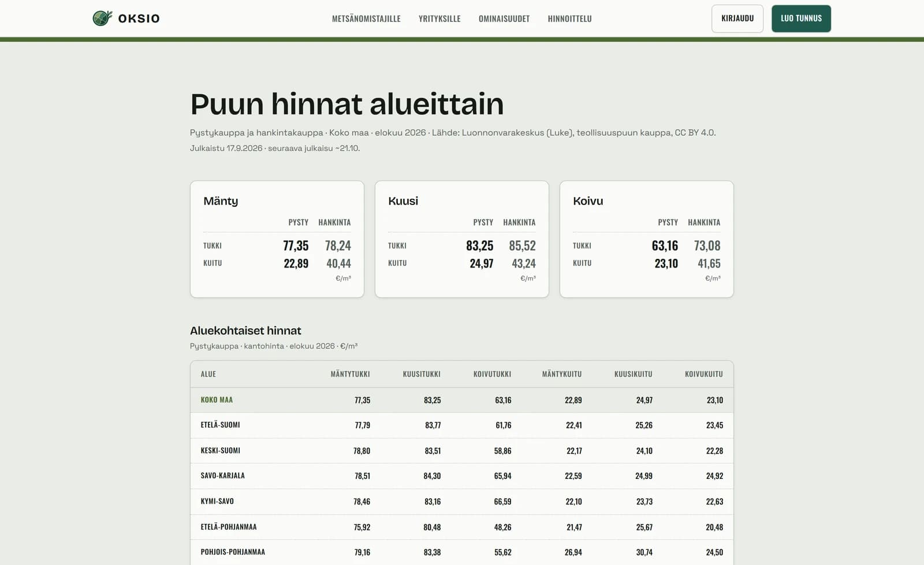924x565 pixels.
Task: Select the Koko maa row label
Action: (217, 400)
